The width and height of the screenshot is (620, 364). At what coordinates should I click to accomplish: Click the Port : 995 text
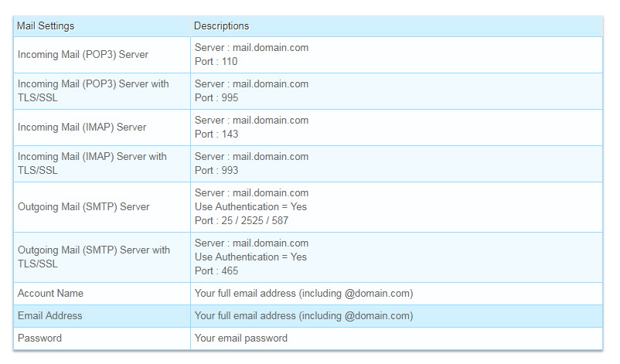click(216, 98)
